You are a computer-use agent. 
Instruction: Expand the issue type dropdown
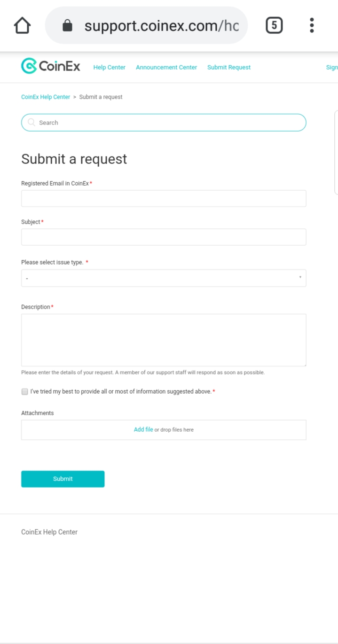[164, 278]
